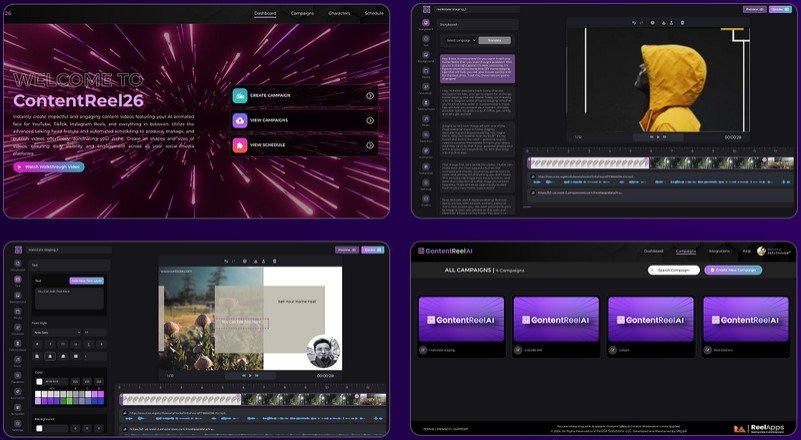Click undo icon above yellow hoodie preview

point(634,23)
